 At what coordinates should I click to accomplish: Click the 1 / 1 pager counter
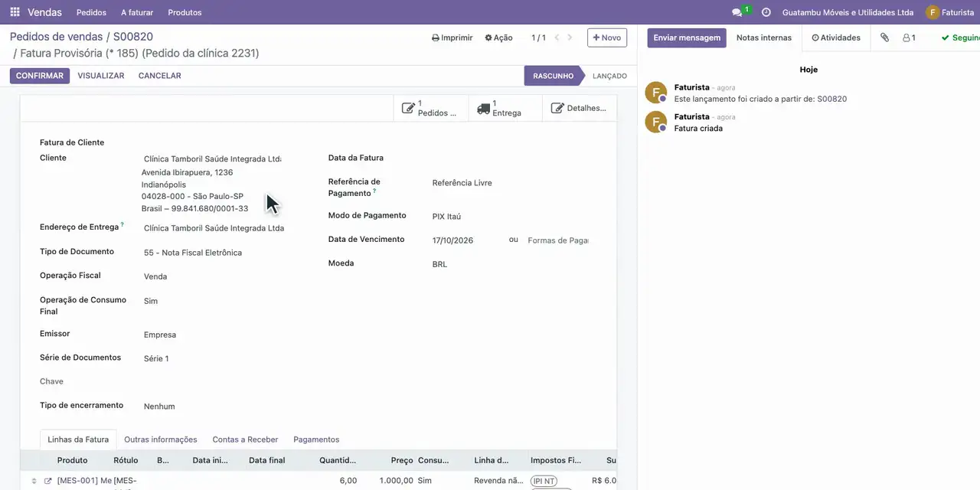coord(539,38)
